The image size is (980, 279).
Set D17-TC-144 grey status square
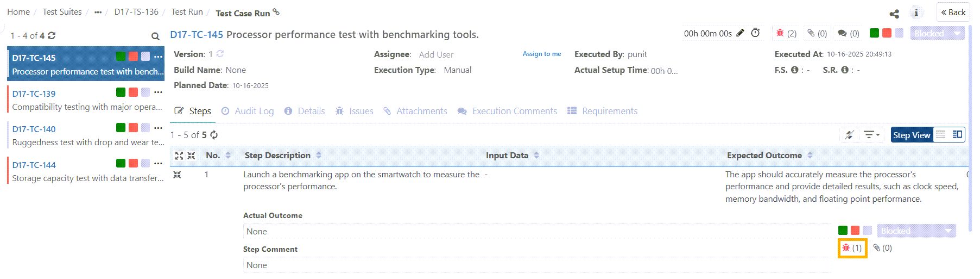pos(146,164)
